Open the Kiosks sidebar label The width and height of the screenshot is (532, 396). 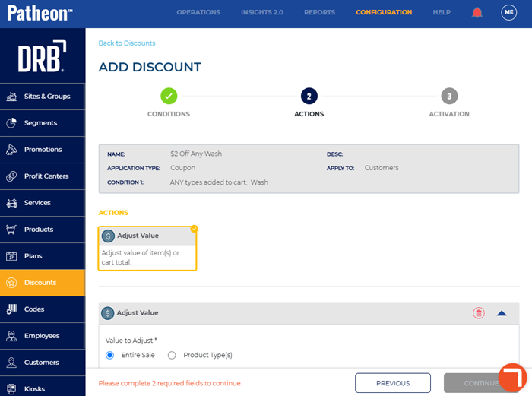click(34, 389)
